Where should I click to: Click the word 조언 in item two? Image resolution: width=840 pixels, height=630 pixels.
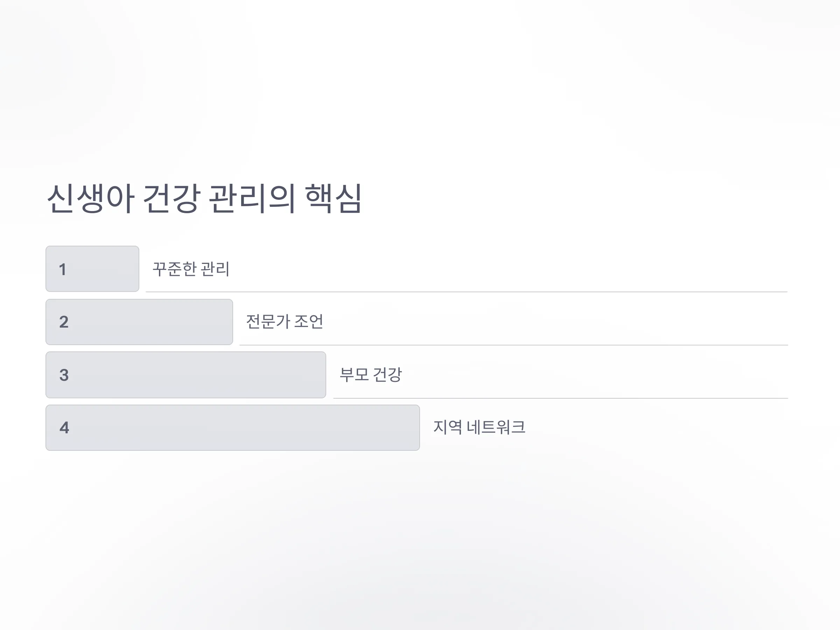[309, 322]
